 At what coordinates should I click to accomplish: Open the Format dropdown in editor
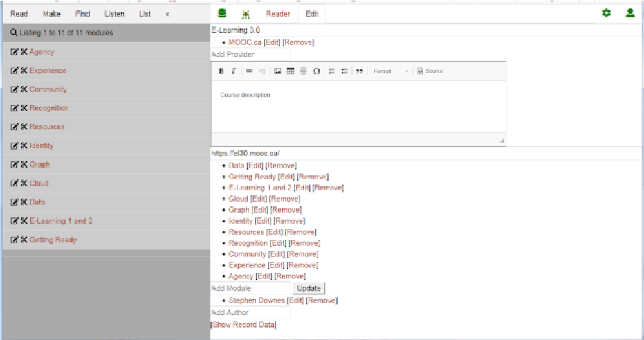click(x=391, y=71)
